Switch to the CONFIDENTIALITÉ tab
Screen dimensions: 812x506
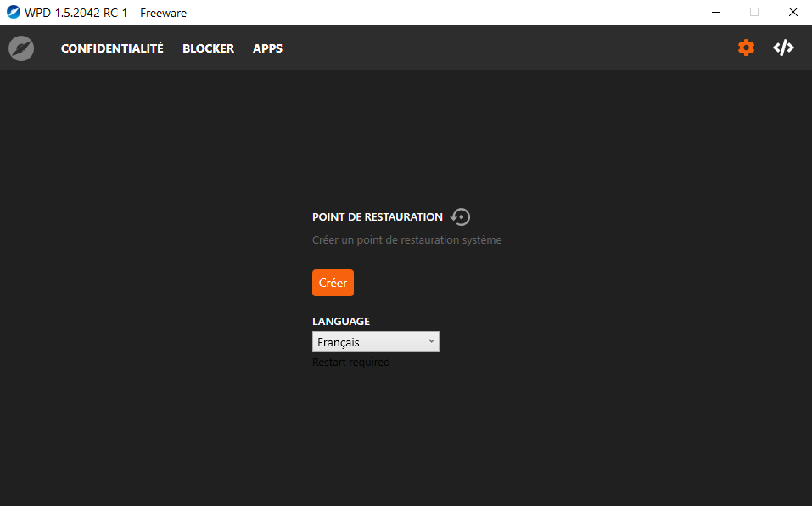(x=112, y=48)
